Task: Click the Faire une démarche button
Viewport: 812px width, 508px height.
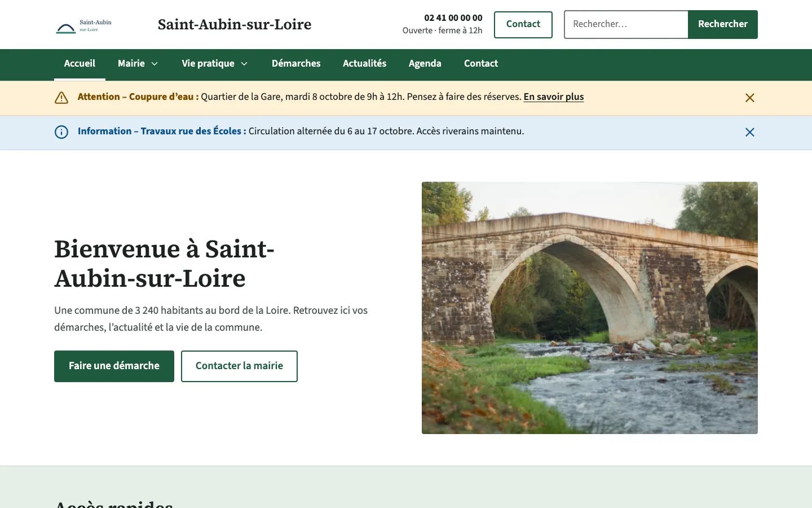Action: 114,366
